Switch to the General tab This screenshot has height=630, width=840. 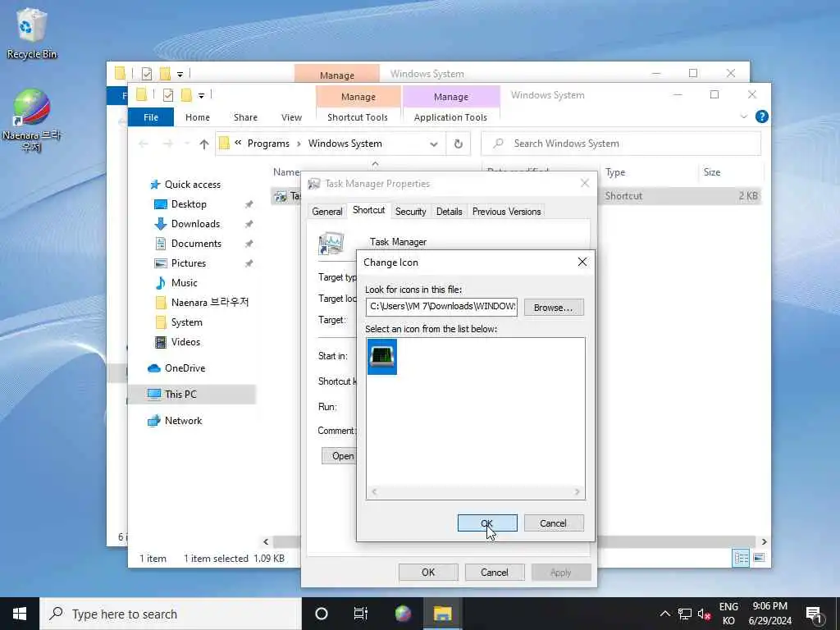point(326,212)
